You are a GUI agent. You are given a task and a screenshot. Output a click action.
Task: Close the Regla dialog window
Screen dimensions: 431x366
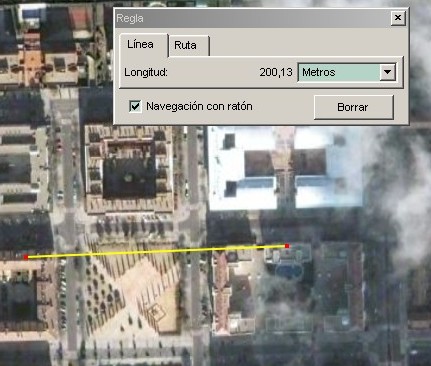(x=398, y=18)
